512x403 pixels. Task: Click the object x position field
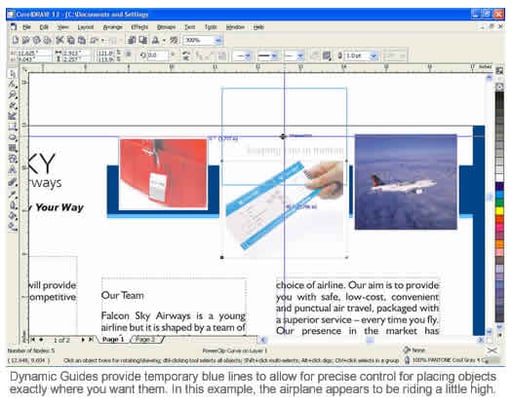coord(33,53)
